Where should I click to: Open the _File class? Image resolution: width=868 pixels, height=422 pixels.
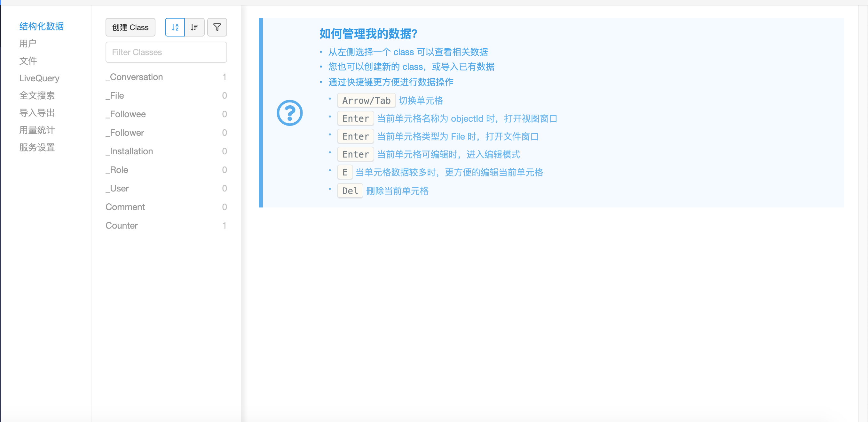114,95
